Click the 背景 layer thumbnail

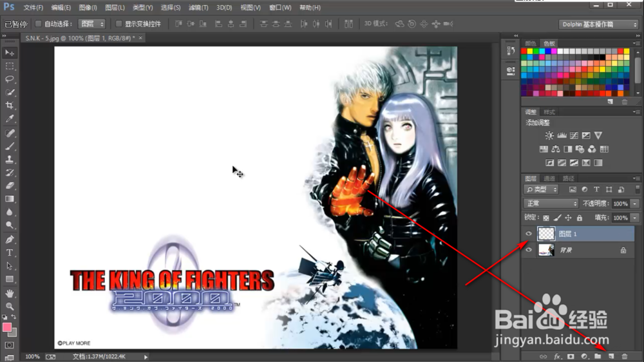pos(546,250)
